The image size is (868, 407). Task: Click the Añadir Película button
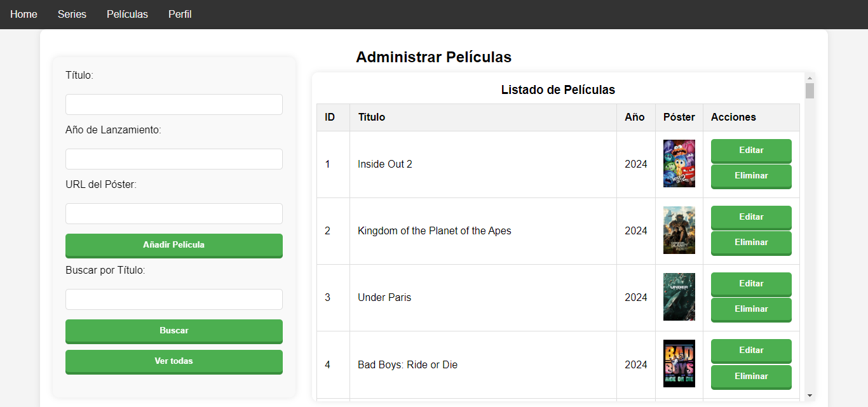click(x=174, y=245)
